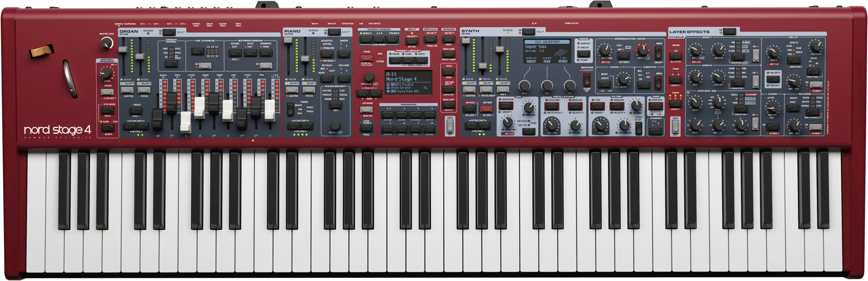Push the Master Clock Tap/Set button
Viewport: 868px width, 281px height.
tap(430, 39)
